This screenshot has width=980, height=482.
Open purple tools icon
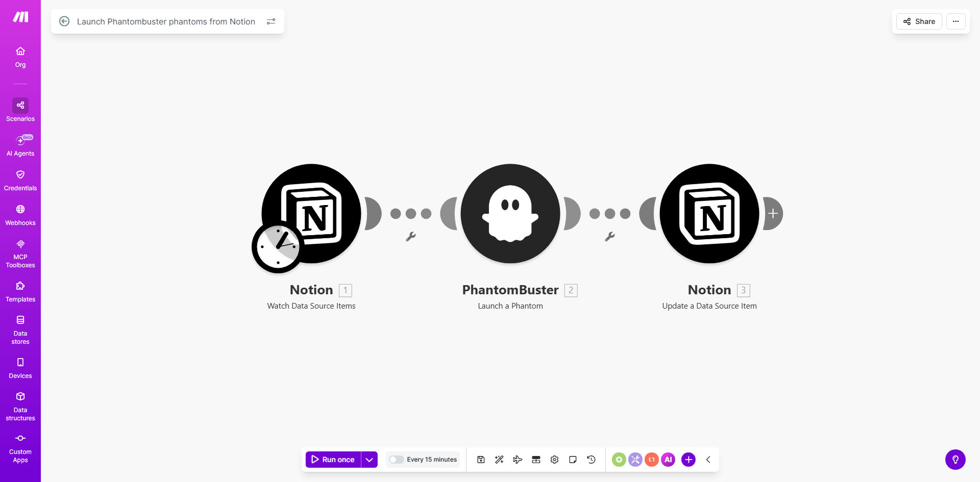point(635,460)
